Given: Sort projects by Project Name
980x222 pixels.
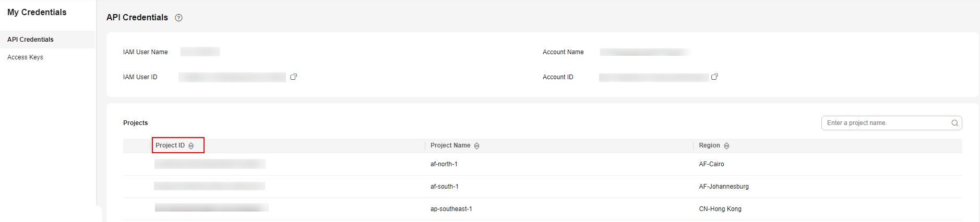Looking at the screenshot, I should (477, 146).
